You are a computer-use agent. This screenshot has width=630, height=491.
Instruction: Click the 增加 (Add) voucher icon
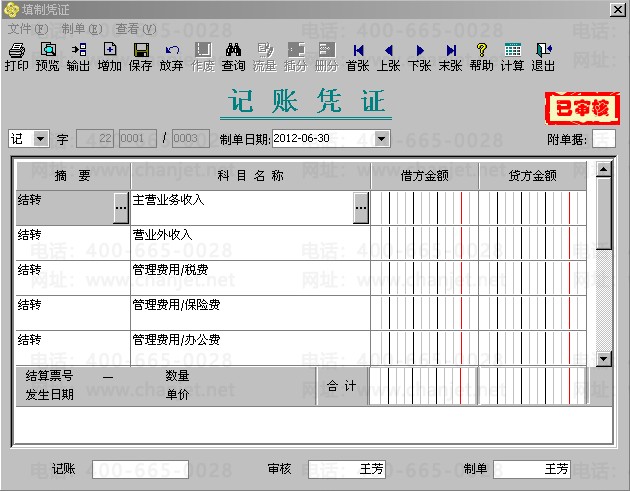pos(109,56)
